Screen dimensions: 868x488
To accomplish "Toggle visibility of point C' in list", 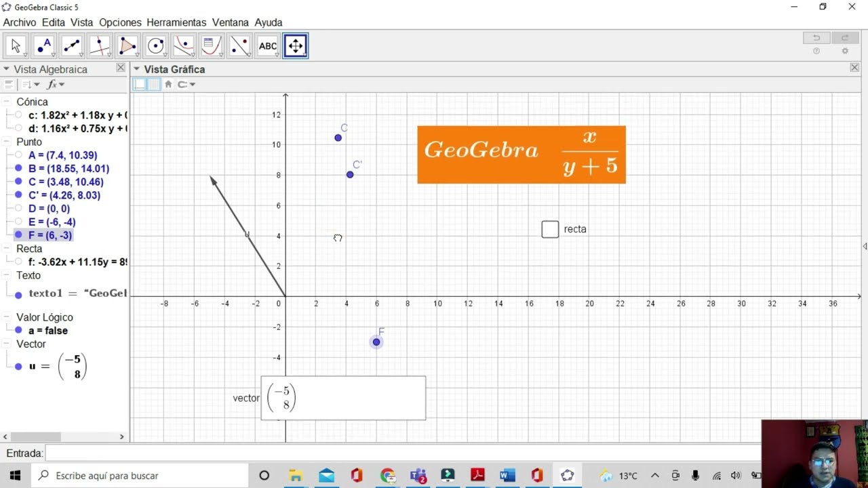I will [19, 195].
